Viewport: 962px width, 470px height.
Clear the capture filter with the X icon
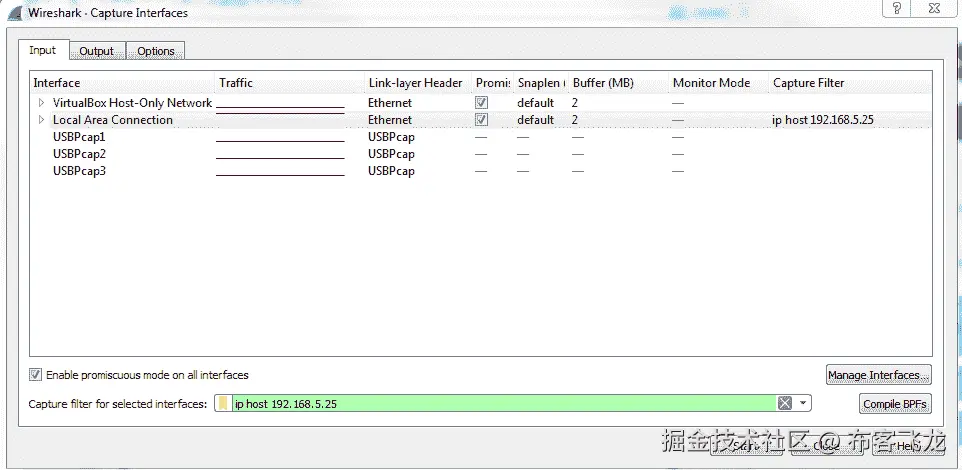(785, 403)
